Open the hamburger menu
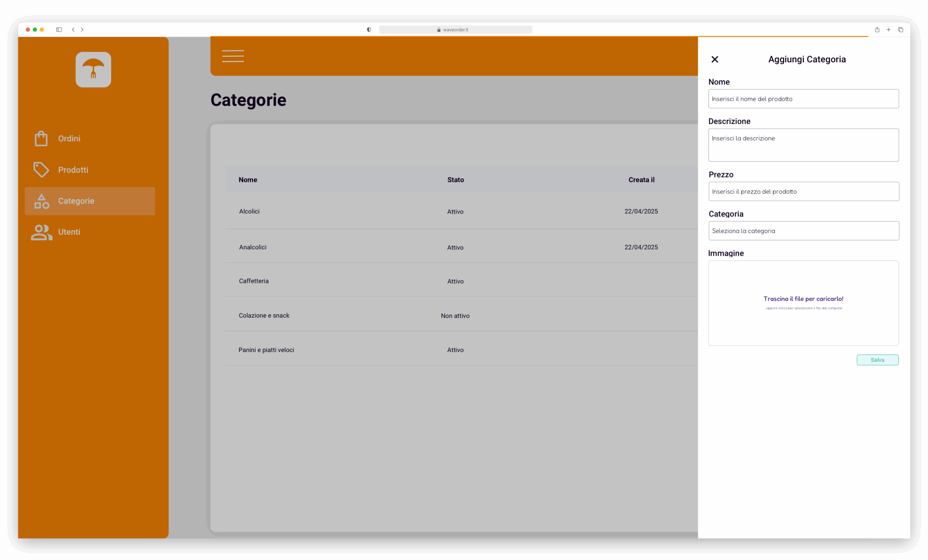 click(x=233, y=56)
